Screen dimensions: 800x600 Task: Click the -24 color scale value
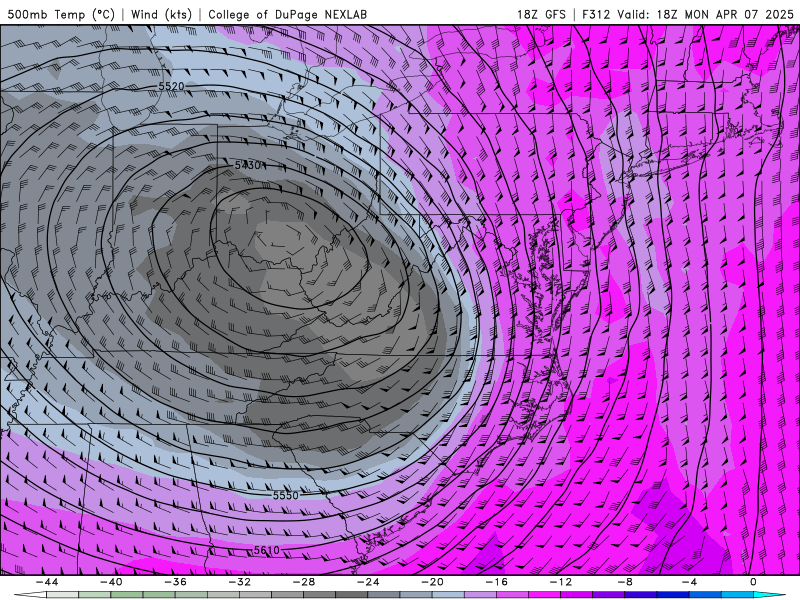[x=368, y=582]
